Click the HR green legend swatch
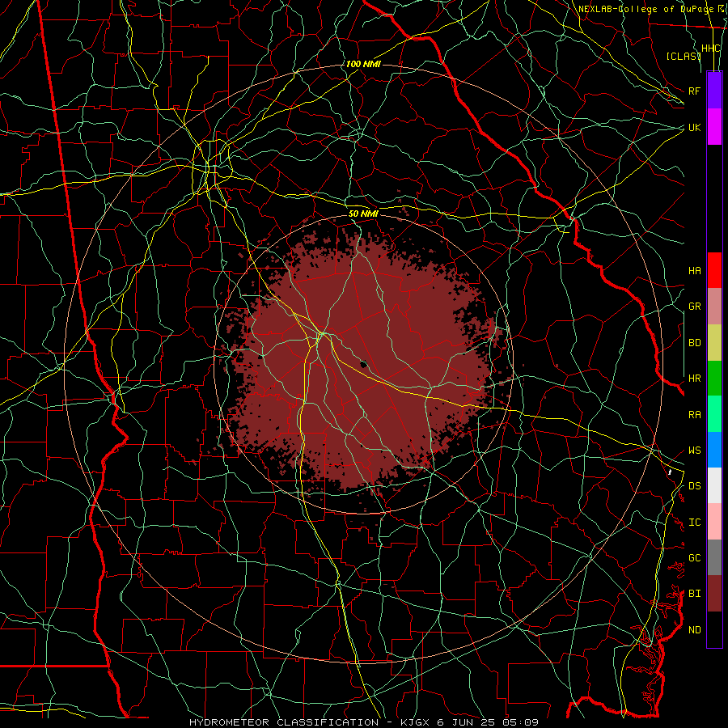The width and height of the screenshot is (728, 728). click(714, 379)
